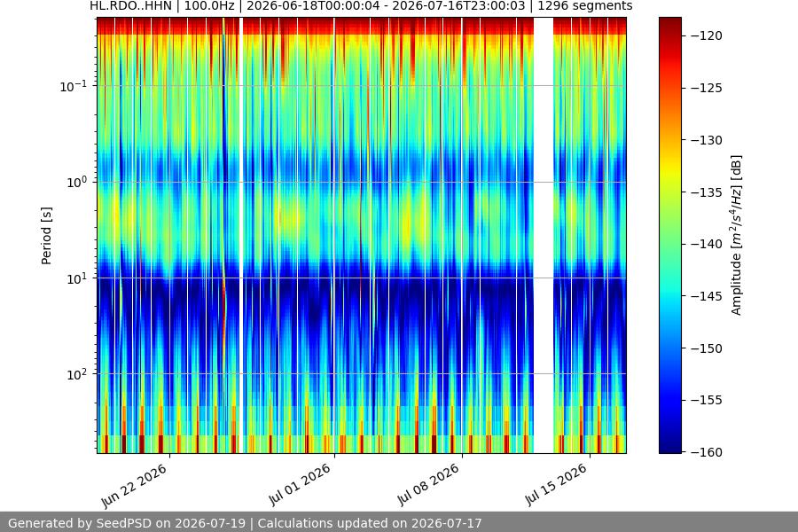This screenshot has width=798, height=532.
Task: Click the 'Period [s]' y-axis label
Action: [46, 236]
